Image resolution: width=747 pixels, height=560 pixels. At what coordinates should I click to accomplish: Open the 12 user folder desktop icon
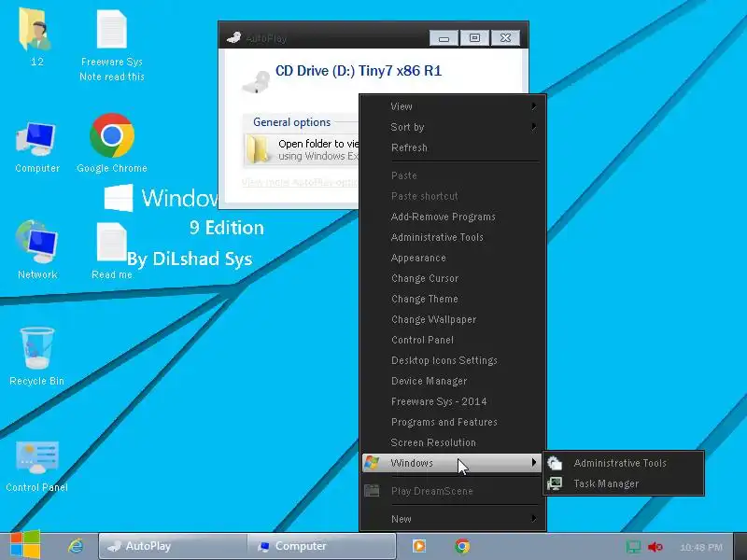coord(36,37)
